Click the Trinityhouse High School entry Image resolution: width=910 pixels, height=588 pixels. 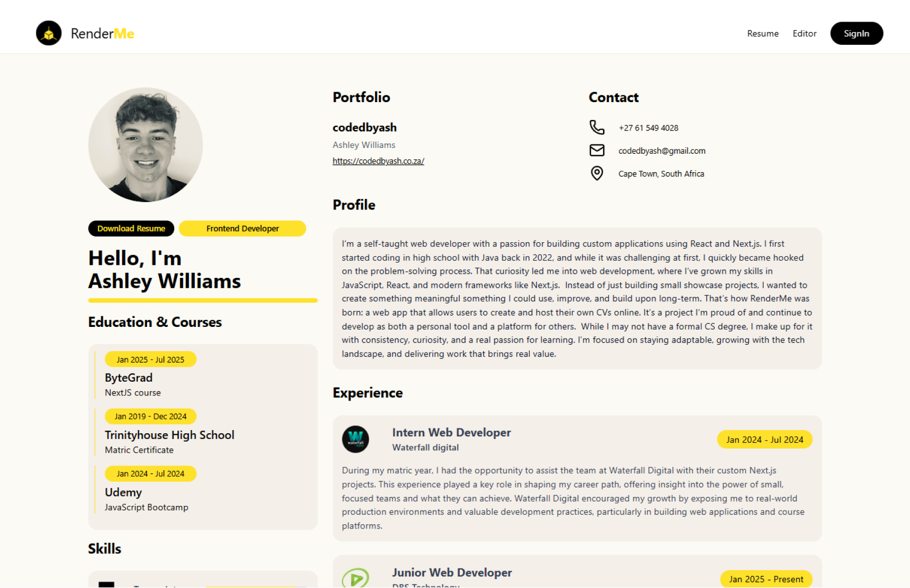click(x=169, y=435)
